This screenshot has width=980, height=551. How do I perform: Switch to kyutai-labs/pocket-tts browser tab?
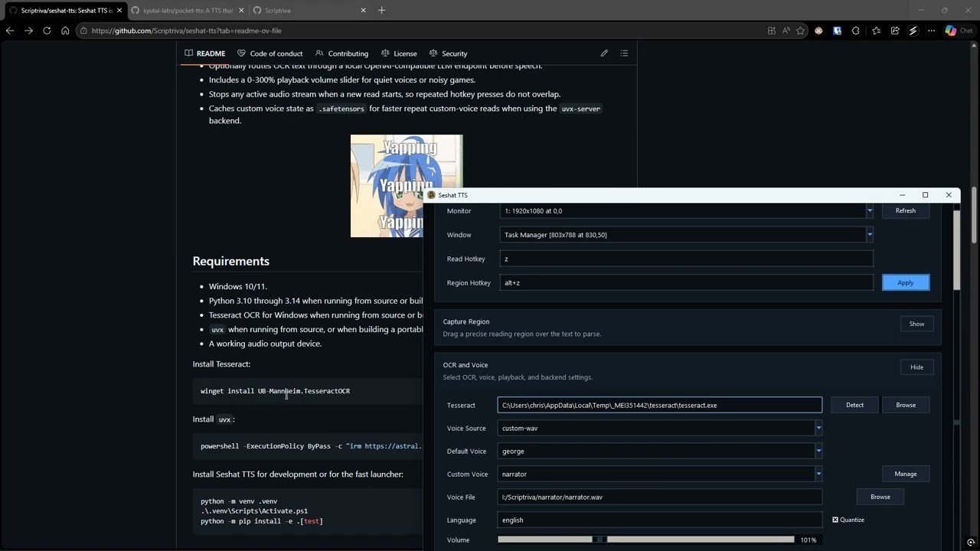coord(187,10)
